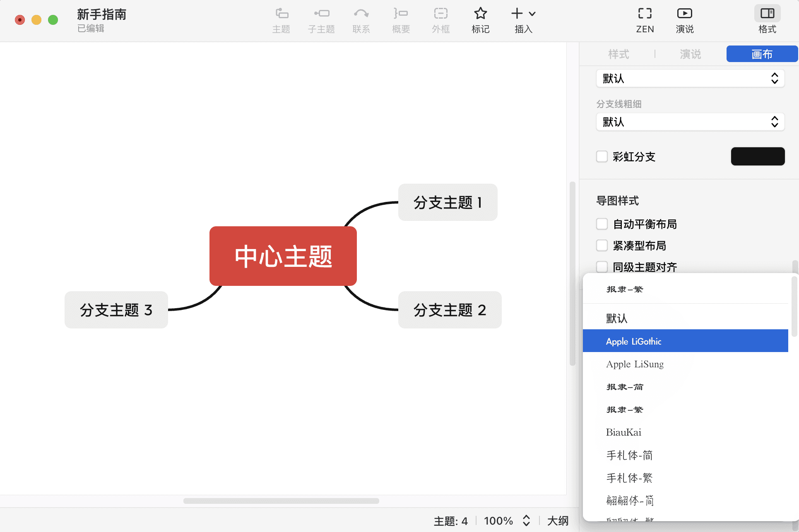The height and width of the screenshot is (532, 799).
Task: Open the 插入 insert dropdown arrow
Action: 532,14
